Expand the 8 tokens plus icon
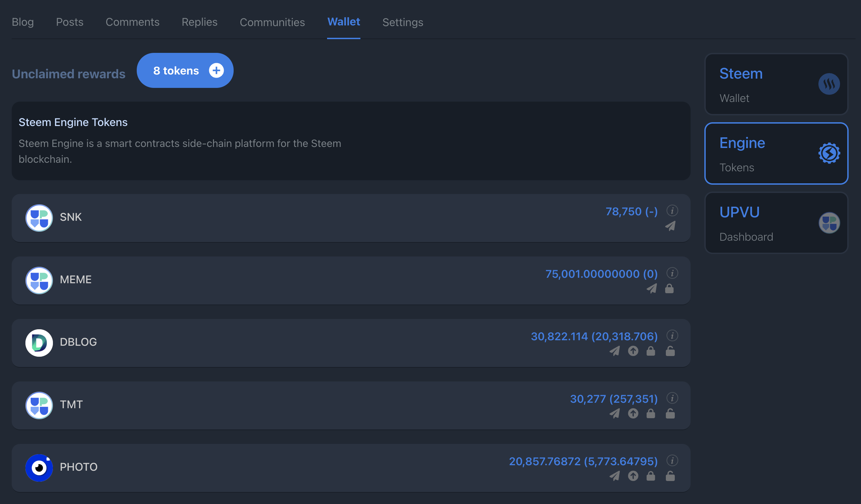This screenshot has width=861, height=504. point(216,70)
